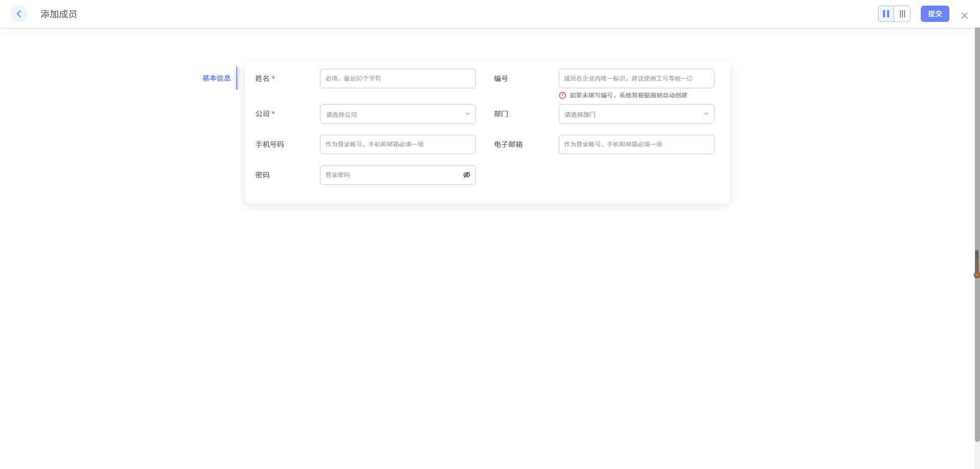Image resolution: width=980 pixels, height=469 pixels.
Task: Focus the 编号 number input field
Action: pos(636,79)
